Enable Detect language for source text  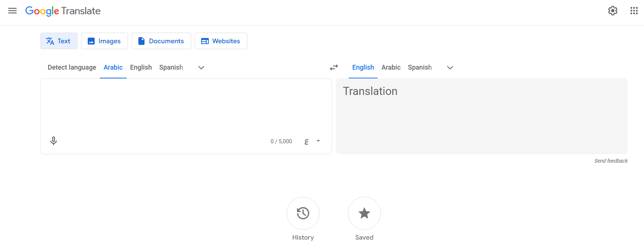(x=72, y=67)
